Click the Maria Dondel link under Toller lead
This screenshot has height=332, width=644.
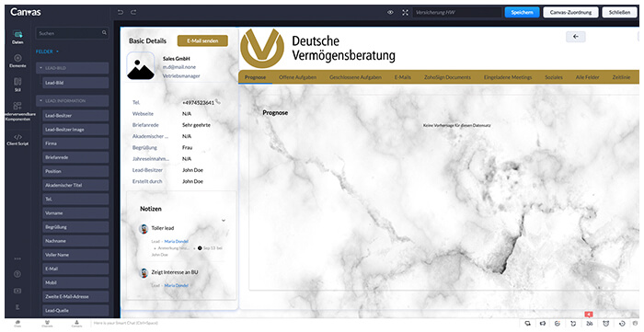click(x=177, y=241)
